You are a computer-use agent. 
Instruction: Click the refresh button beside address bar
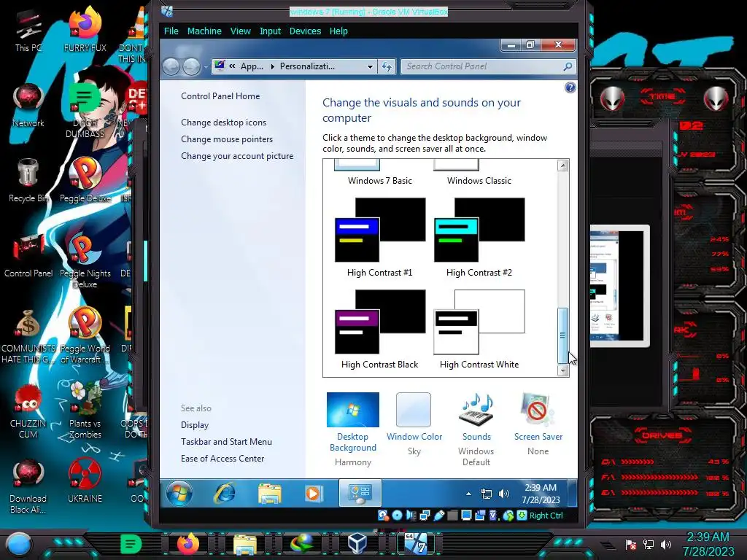(x=387, y=66)
